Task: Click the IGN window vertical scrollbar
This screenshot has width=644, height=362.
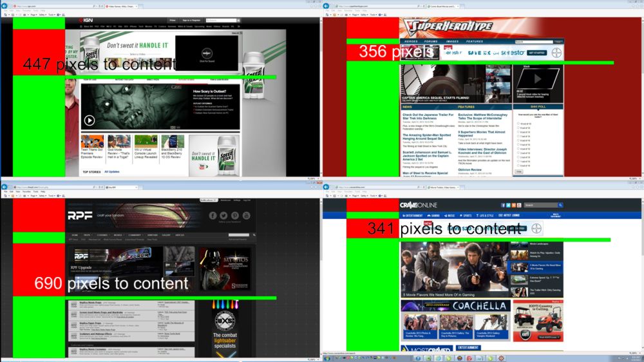Action: tap(320, 97)
